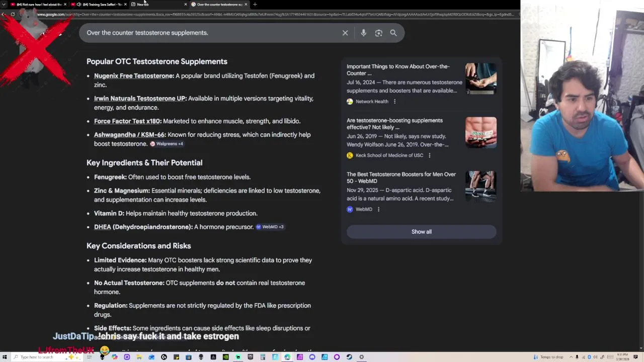This screenshot has height=362, width=644.
Task: Open the notification center in system tray
Action: pos(635,357)
